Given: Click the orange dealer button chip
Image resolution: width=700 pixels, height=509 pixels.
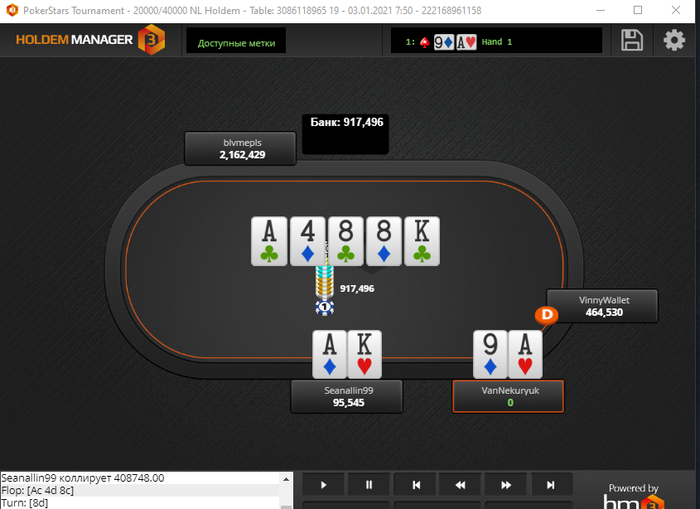Looking at the screenshot, I should click(x=546, y=315).
